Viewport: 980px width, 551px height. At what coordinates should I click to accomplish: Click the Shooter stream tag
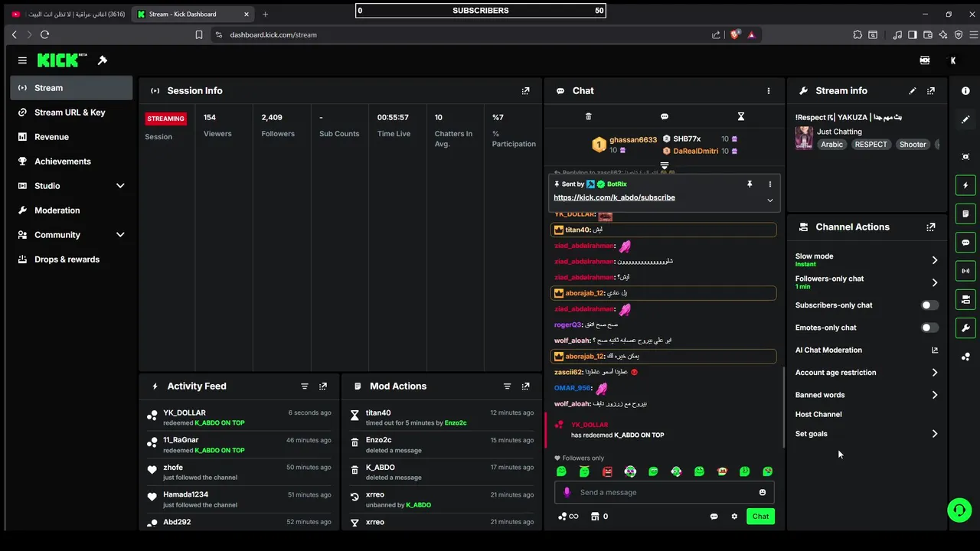point(913,145)
